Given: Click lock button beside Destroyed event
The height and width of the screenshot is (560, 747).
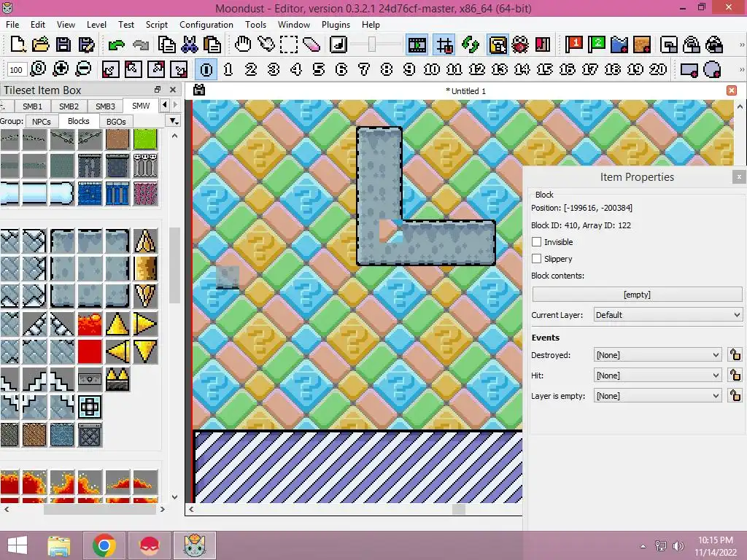Looking at the screenshot, I should 735,355.
